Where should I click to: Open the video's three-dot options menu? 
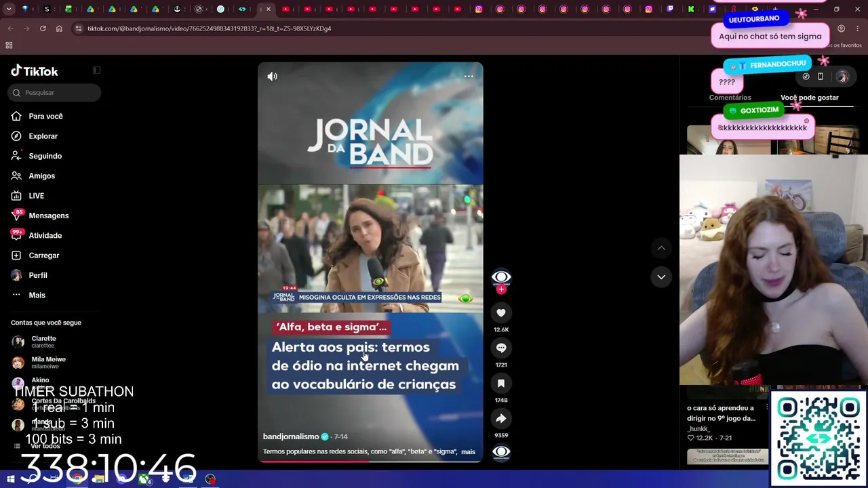(x=469, y=77)
